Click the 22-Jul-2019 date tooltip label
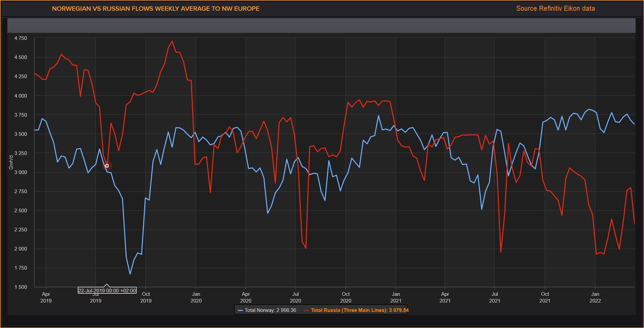Viewport: 644px width, 328px height. point(107,290)
